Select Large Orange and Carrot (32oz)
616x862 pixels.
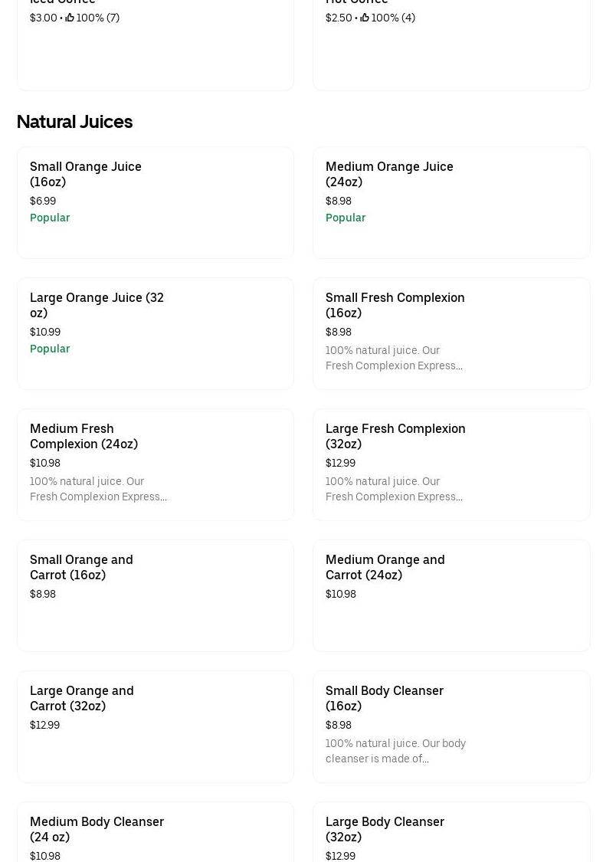tap(82, 698)
